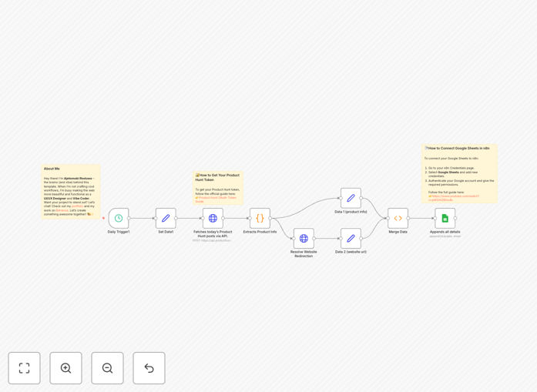This screenshot has height=392, width=537.
Task: Click the 'Appends all details' label
Action: tap(445, 232)
